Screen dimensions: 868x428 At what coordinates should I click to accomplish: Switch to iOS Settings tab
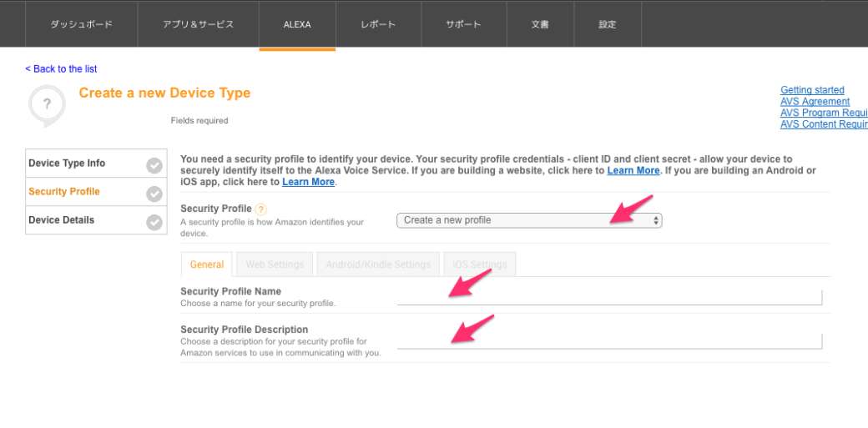coord(480,264)
